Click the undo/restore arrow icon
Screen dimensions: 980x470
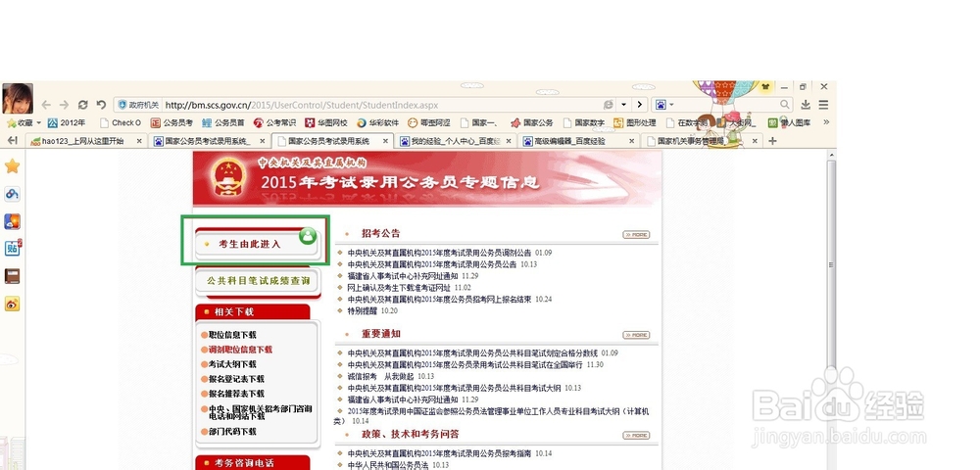tap(101, 105)
